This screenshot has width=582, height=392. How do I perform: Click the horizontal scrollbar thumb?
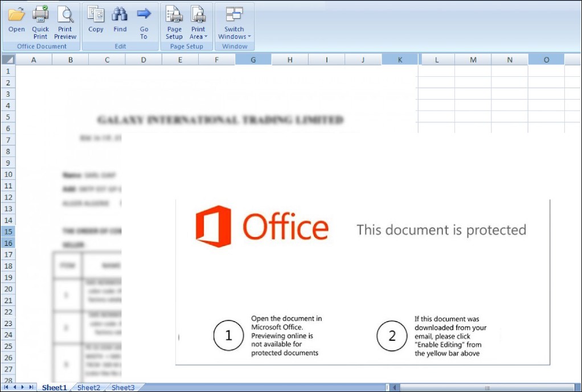pyautogui.click(x=486, y=387)
